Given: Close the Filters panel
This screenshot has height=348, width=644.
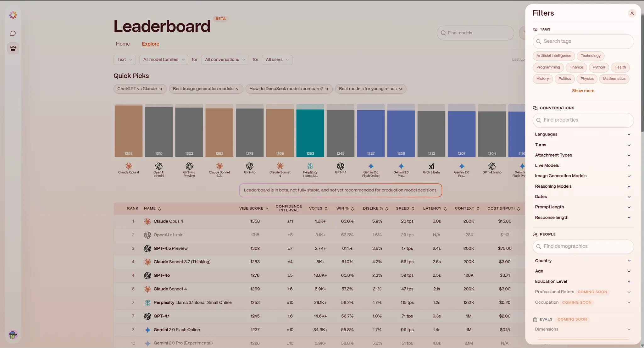Looking at the screenshot, I should (x=632, y=13).
